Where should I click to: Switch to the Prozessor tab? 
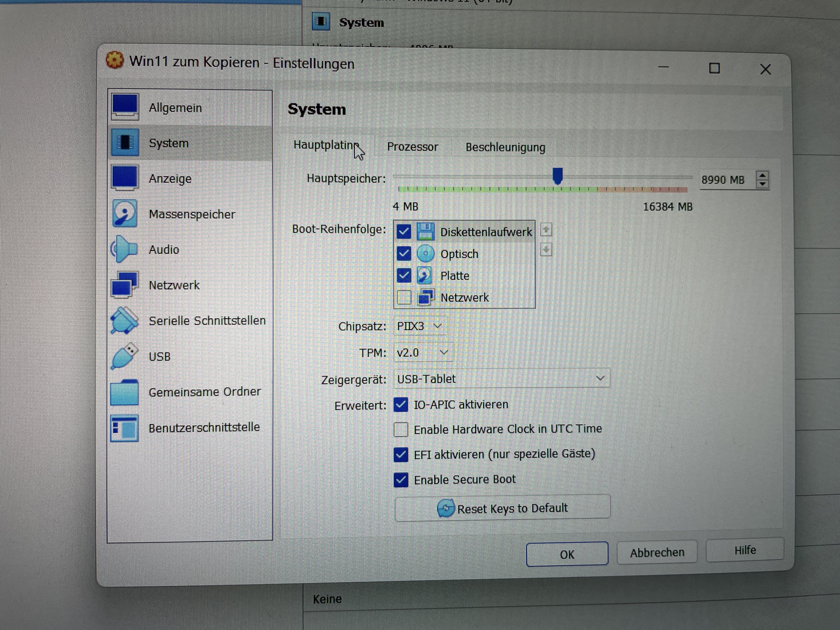coord(412,147)
